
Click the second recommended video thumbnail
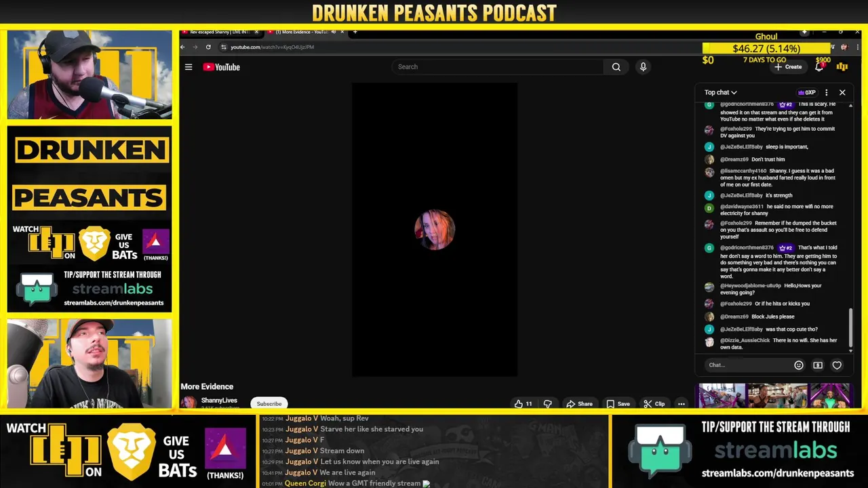(x=777, y=396)
